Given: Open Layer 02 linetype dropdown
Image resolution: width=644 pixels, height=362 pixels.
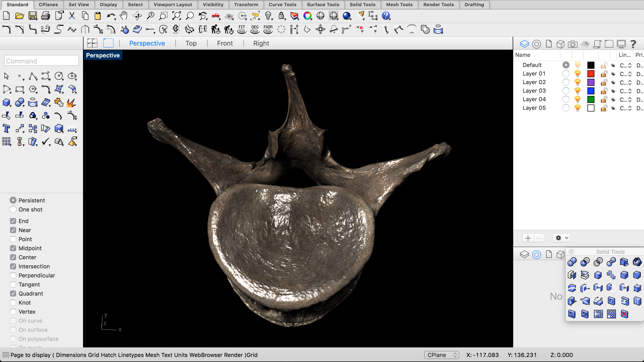Looking at the screenshot, I should tap(626, 82).
